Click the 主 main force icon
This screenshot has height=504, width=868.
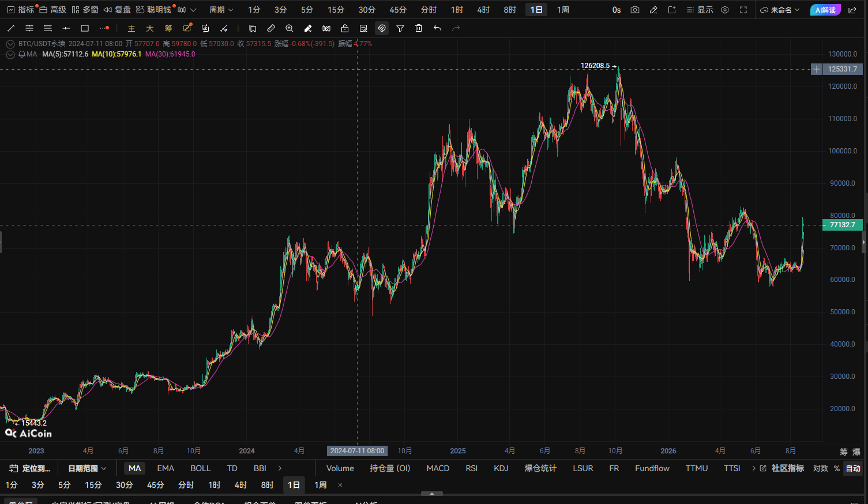coord(131,28)
